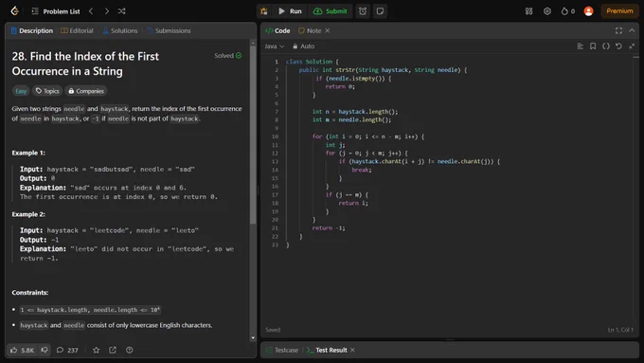
Task: Collapse the code panel with chevron
Action: [632, 30]
